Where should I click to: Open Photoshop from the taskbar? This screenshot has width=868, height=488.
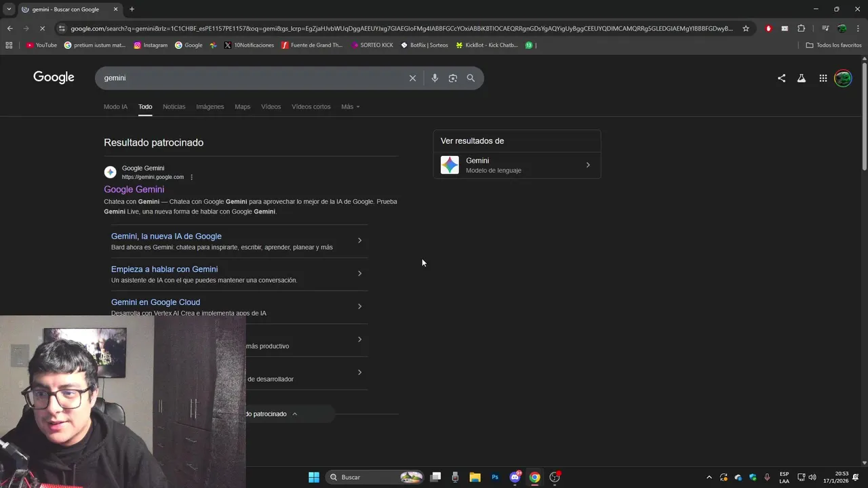click(x=495, y=477)
